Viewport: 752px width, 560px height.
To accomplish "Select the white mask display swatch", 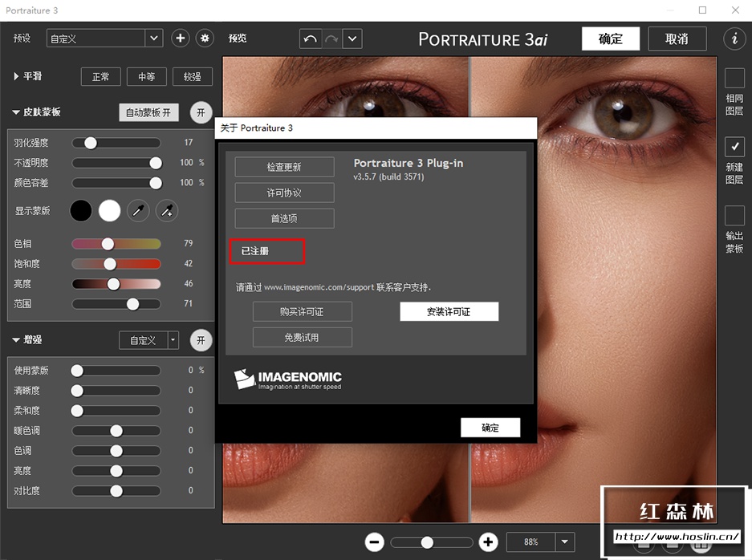I will click(109, 210).
